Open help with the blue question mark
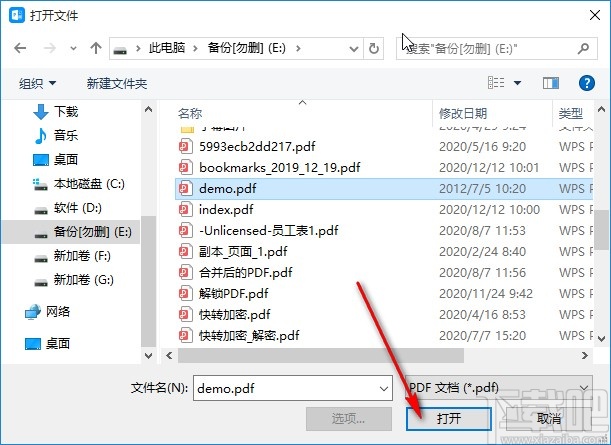Image resolution: width=611 pixels, height=445 pixels. (586, 83)
